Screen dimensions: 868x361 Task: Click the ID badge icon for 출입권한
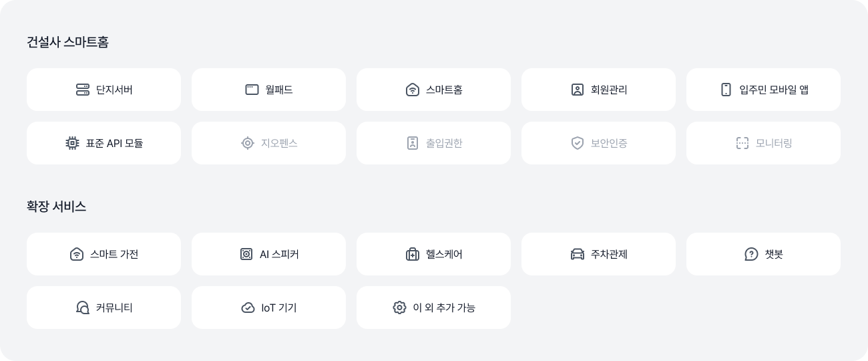click(x=413, y=143)
